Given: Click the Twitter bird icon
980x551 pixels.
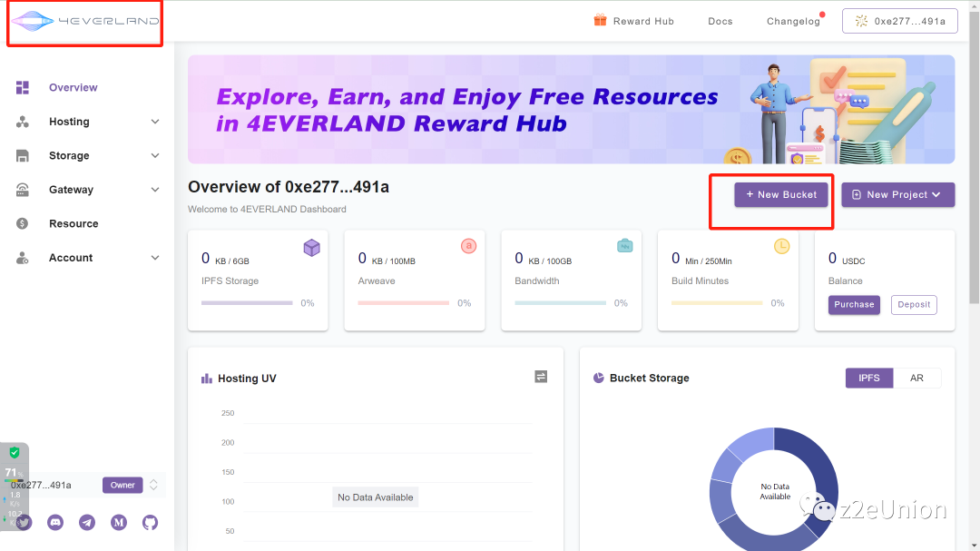Looking at the screenshot, I should point(24,522).
